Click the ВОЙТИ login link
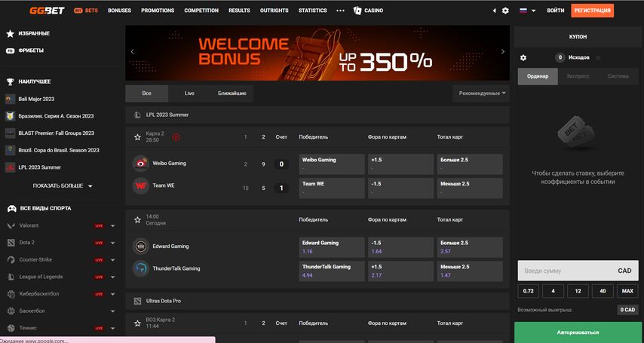The image size is (644, 343). coord(555,11)
